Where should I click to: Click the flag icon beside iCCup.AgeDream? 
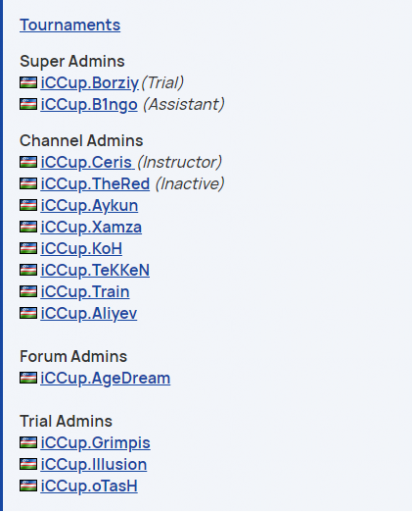[28, 378]
